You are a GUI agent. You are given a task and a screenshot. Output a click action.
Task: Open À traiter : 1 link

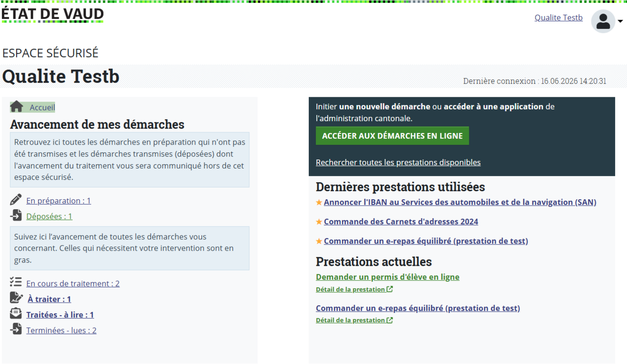click(x=49, y=299)
